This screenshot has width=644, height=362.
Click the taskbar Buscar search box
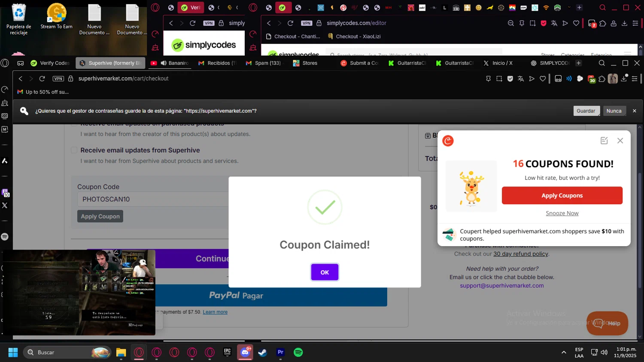pyautogui.click(x=67, y=352)
